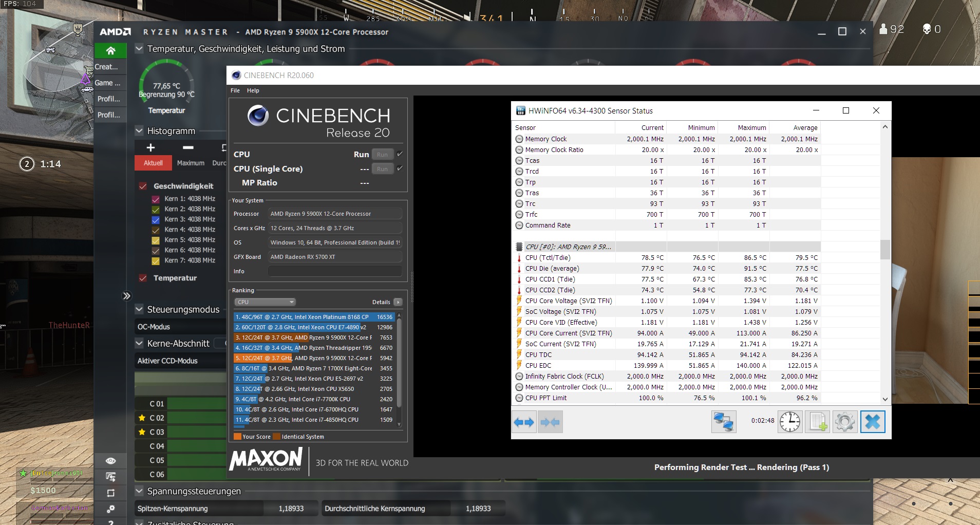Click the HWiNFO64 title bar app icon
The width and height of the screenshot is (980, 525).
click(521, 110)
